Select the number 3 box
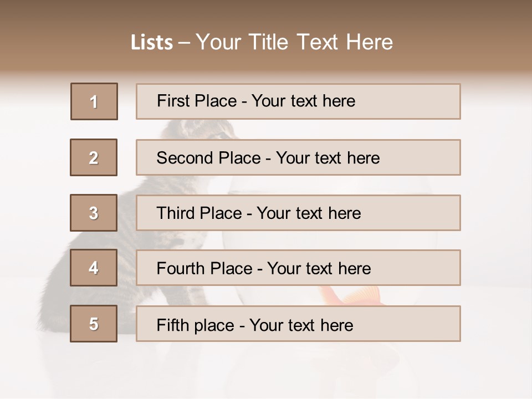Screen dimensions: 532x399 [x=94, y=213]
